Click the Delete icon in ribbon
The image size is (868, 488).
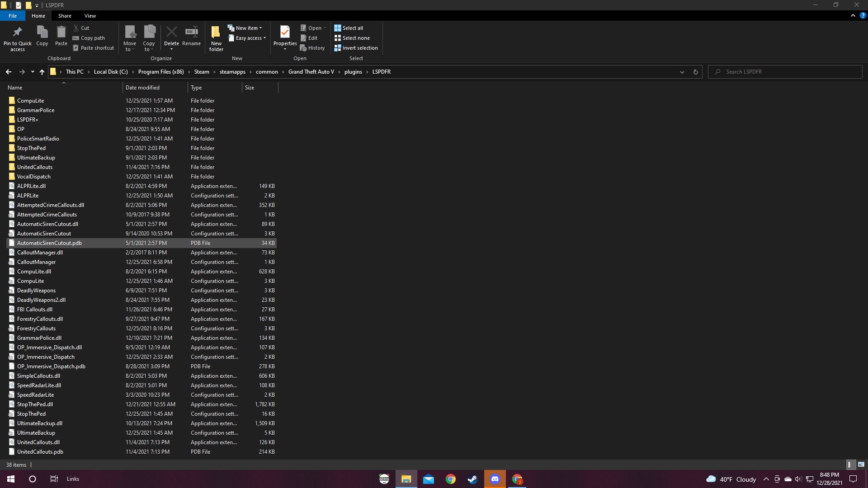tap(171, 33)
